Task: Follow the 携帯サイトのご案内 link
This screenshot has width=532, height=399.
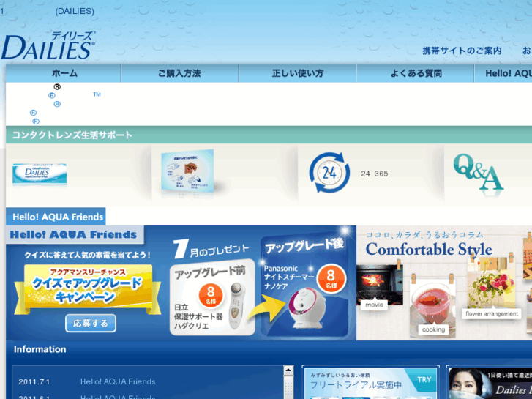Action: click(462, 51)
